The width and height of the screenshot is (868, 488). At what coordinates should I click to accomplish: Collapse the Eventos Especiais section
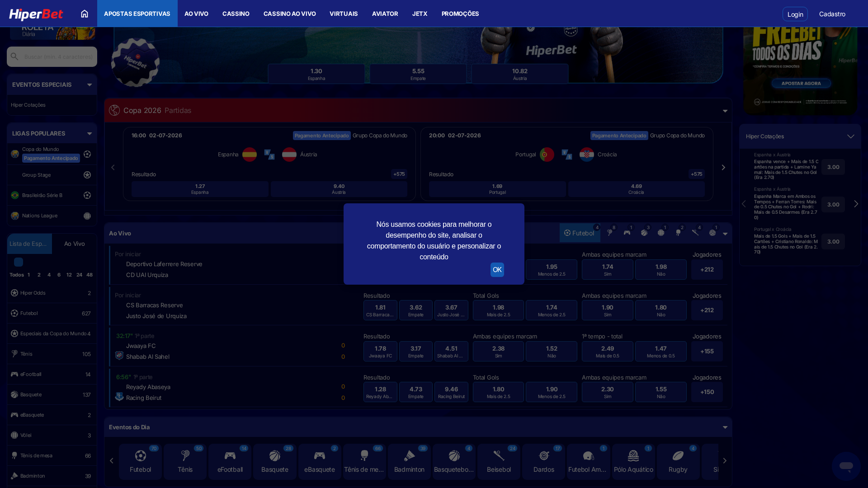pyautogui.click(x=90, y=85)
